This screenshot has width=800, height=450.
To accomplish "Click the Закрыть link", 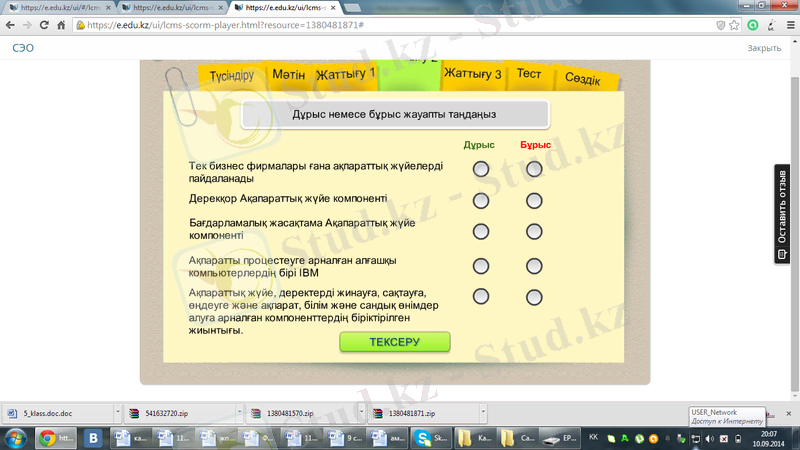I will tap(764, 48).
